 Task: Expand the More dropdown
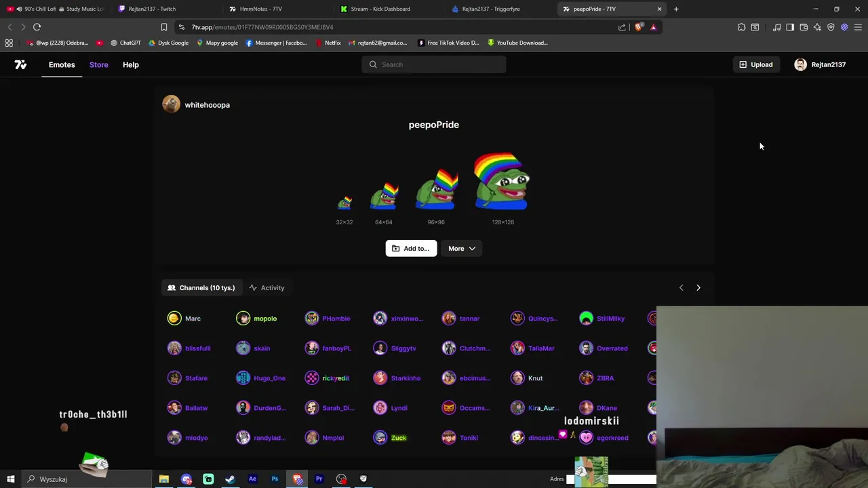(x=462, y=248)
